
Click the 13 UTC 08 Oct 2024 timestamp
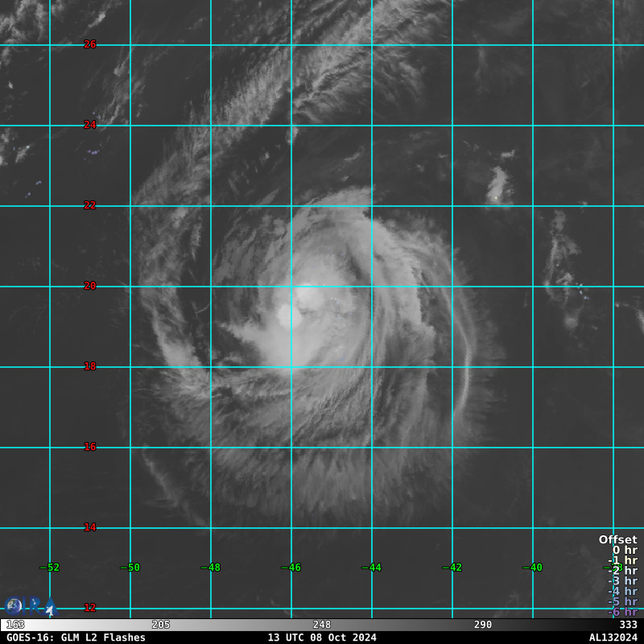pos(322,638)
